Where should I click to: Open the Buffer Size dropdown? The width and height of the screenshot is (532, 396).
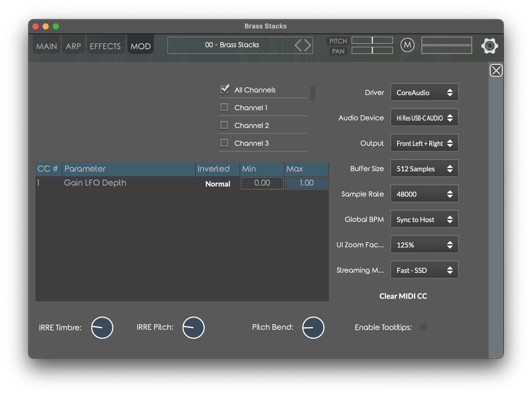click(x=424, y=168)
